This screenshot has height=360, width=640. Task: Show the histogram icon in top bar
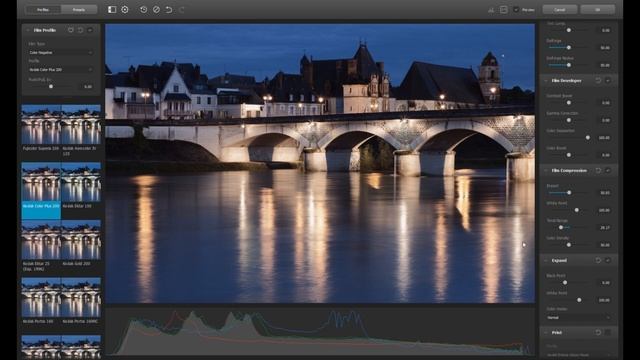pyautogui.click(x=491, y=10)
